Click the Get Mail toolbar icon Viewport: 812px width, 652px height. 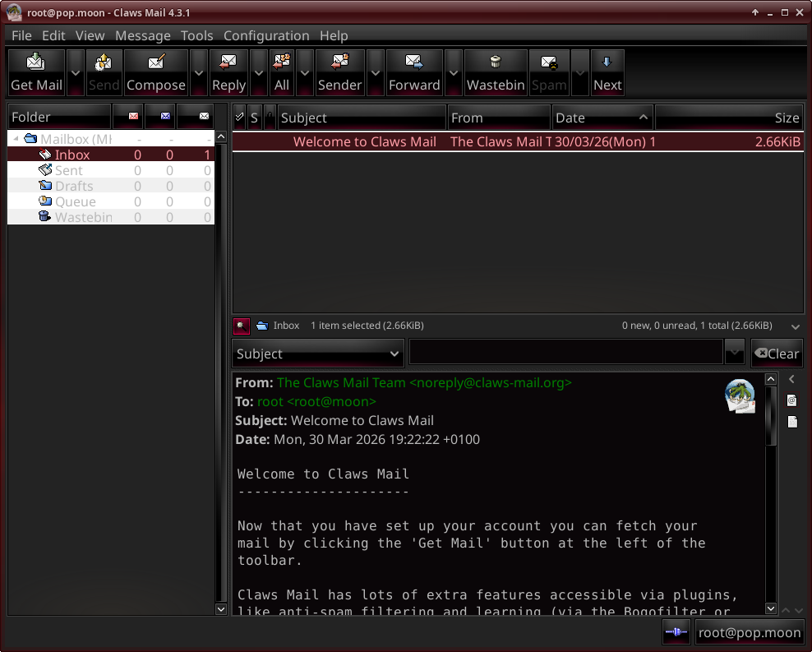[36, 72]
